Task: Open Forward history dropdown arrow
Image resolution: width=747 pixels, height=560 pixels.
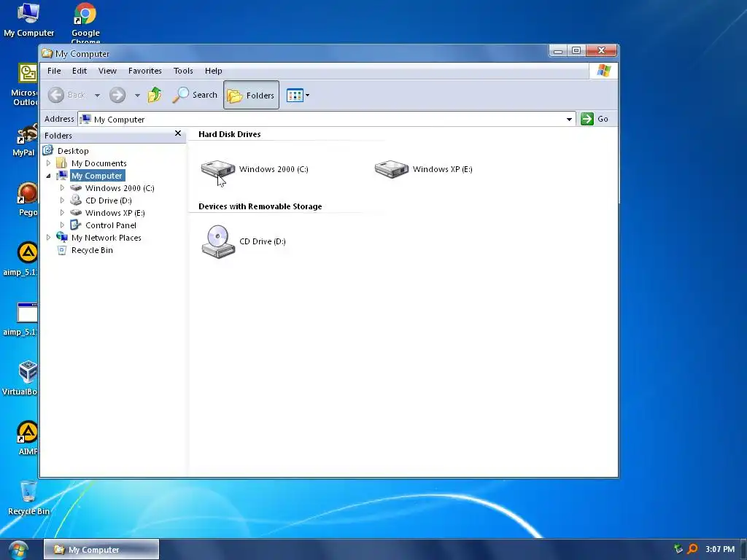Action: point(137,96)
